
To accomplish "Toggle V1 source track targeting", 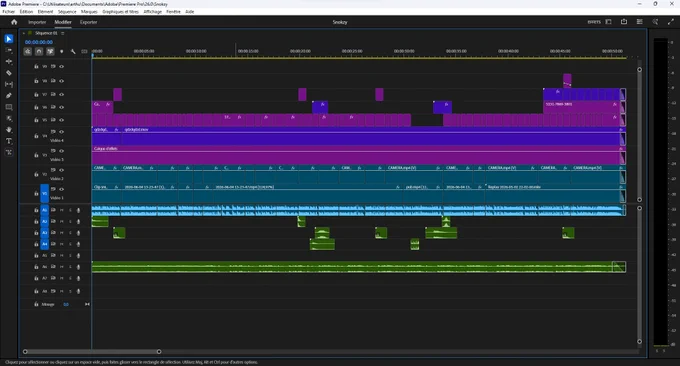I will pos(45,193).
